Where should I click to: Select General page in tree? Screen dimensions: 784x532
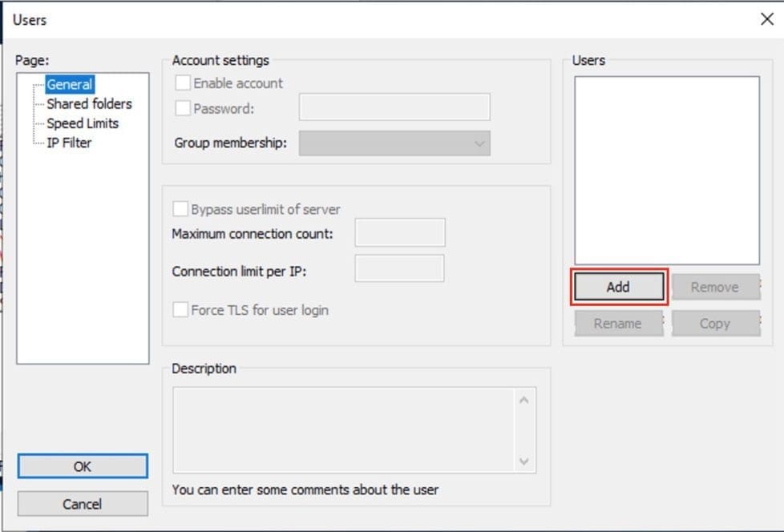[x=70, y=84]
